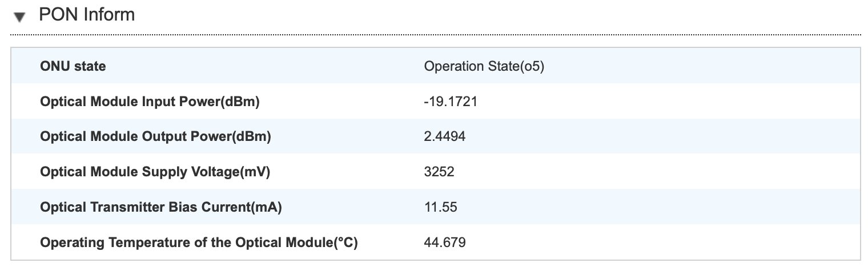The width and height of the screenshot is (868, 275).
Task: Select the Optical Module Supply Voltage label
Action: (x=155, y=172)
